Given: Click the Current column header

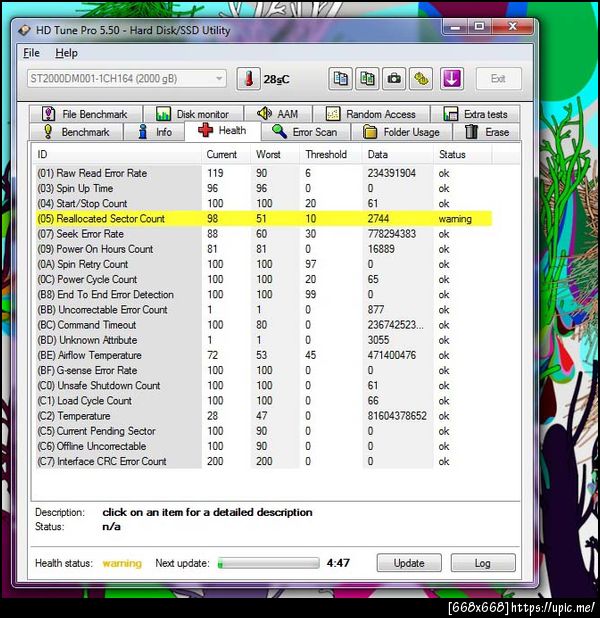Looking at the screenshot, I should (x=226, y=154).
